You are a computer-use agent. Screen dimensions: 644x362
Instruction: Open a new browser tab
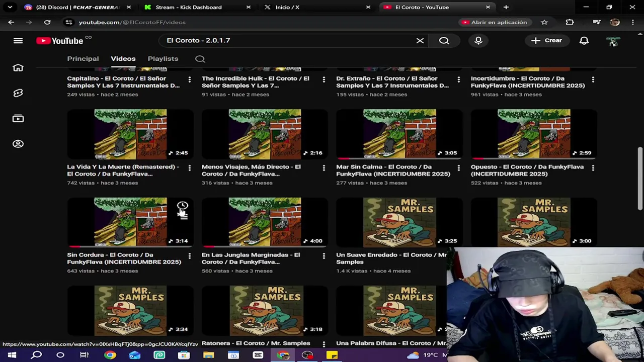click(x=506, y=7)
